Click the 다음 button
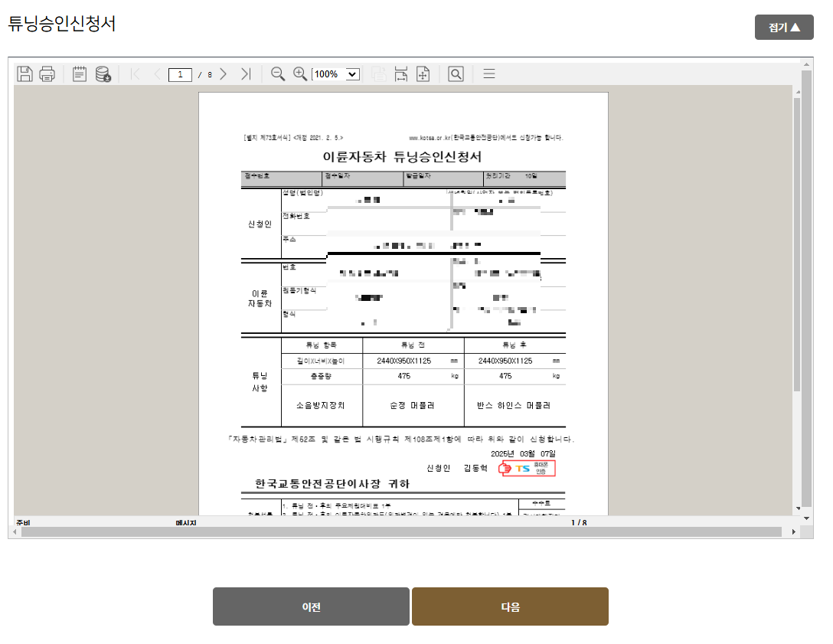833x644 pixels. [510, 606]
